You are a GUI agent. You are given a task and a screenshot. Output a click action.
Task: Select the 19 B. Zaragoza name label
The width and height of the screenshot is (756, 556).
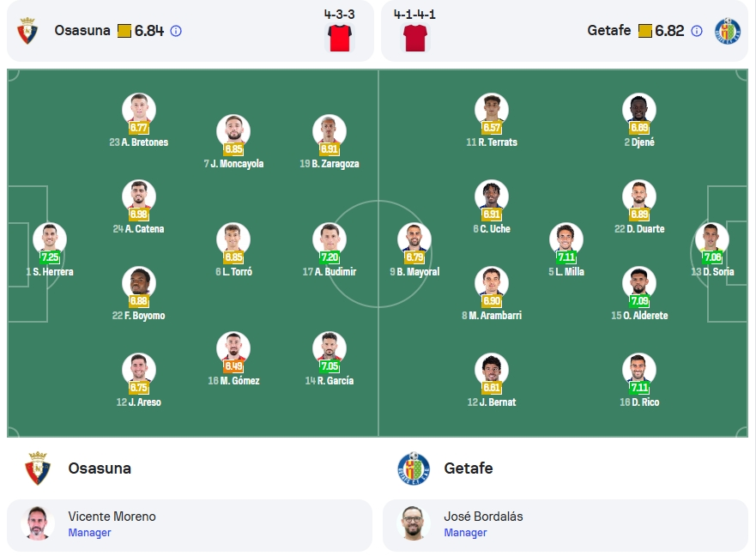click(330, 164)
